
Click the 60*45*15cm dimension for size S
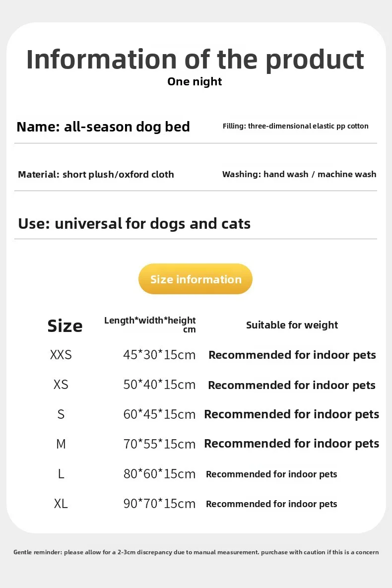[159, 414]
